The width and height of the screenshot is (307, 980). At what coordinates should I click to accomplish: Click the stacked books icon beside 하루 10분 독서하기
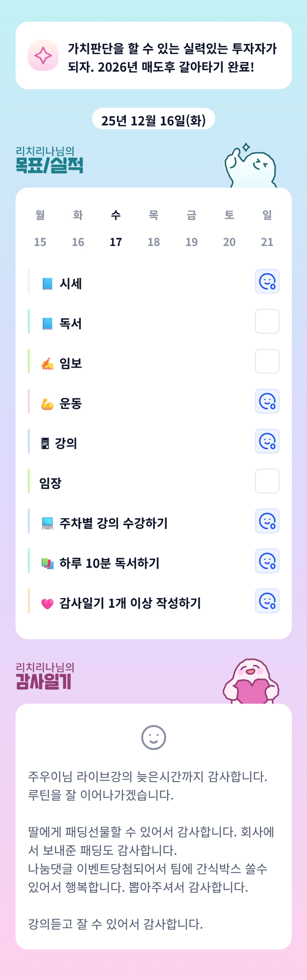47,563
